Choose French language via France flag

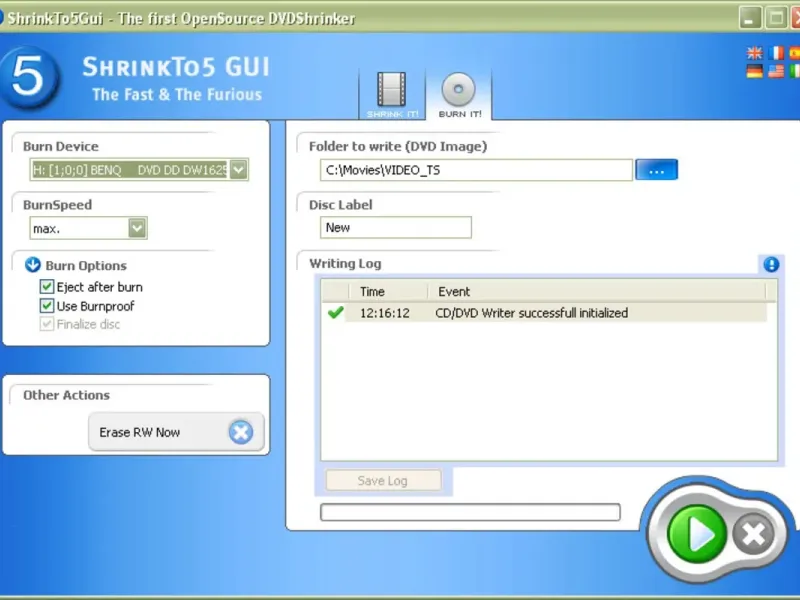coord(776,53)
